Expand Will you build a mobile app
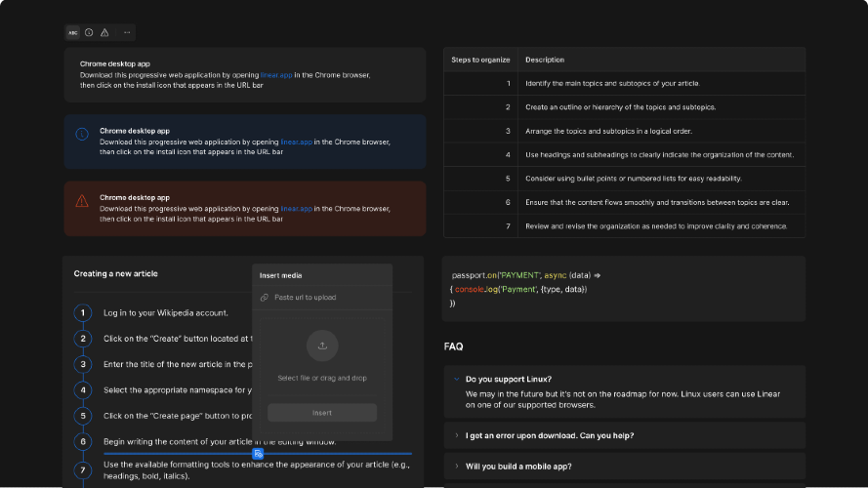This screenshot has height=488, width=868. pos(625,467)
